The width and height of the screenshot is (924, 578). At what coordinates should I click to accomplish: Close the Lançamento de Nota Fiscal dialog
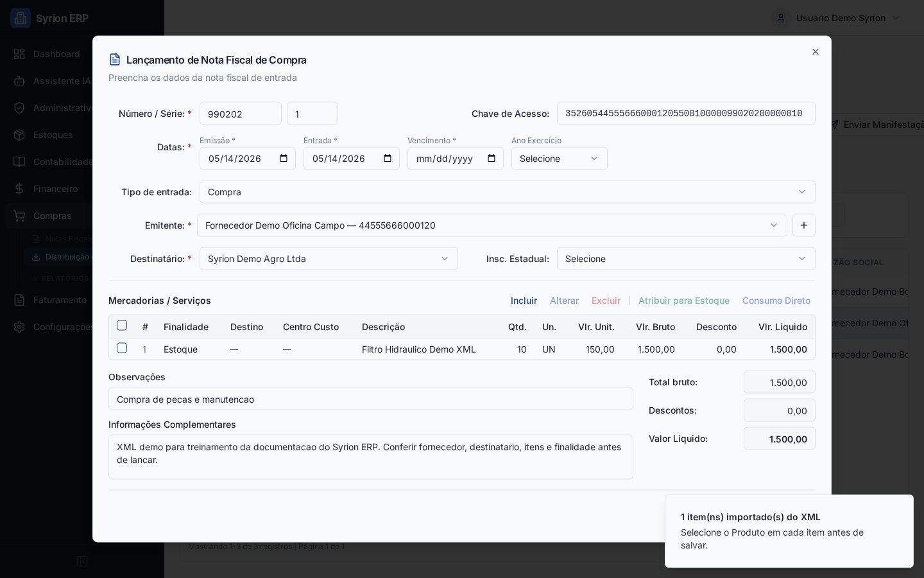pyautogui.click(x=816, y=52)
